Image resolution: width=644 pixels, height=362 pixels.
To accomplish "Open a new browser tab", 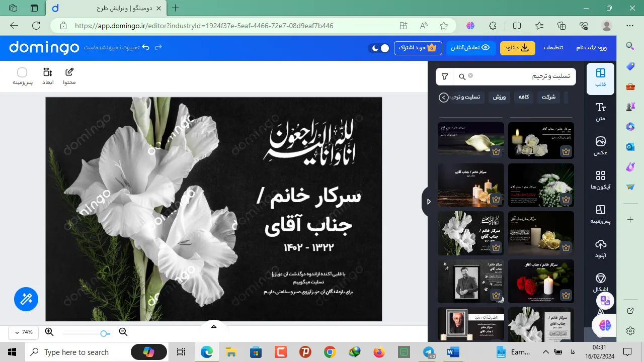I will (175, 8).
